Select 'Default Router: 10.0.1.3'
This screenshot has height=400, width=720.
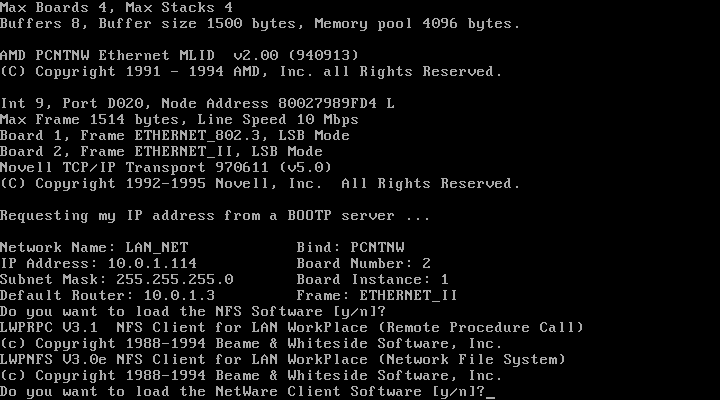tap(107, 296)
